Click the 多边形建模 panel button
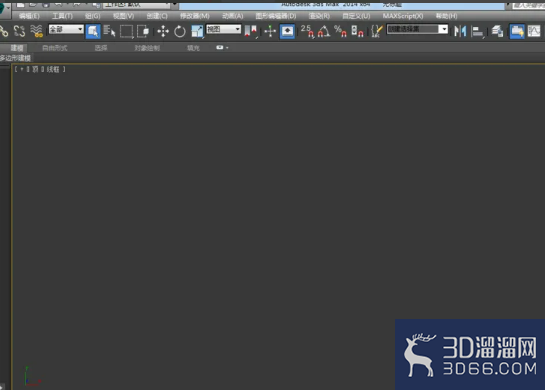 click(15, 58)
